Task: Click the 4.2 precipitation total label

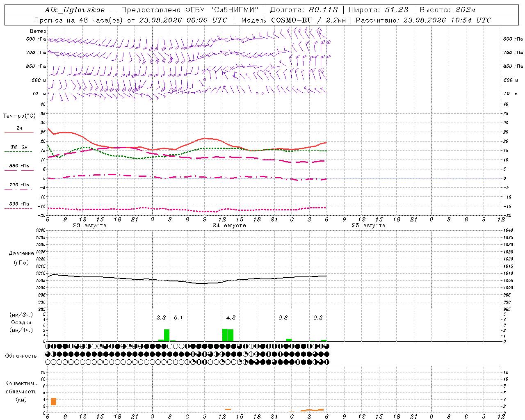Action: [x=231, y=317]
